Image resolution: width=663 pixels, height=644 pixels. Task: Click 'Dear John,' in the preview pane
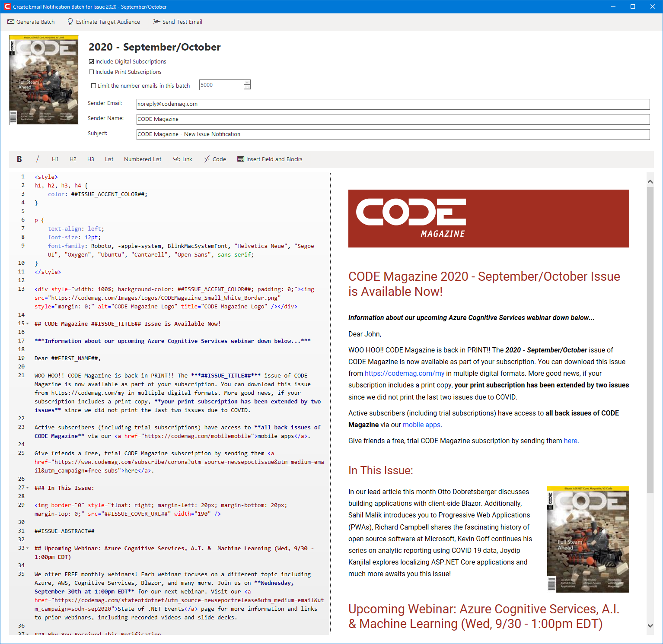tap(365, 334)
